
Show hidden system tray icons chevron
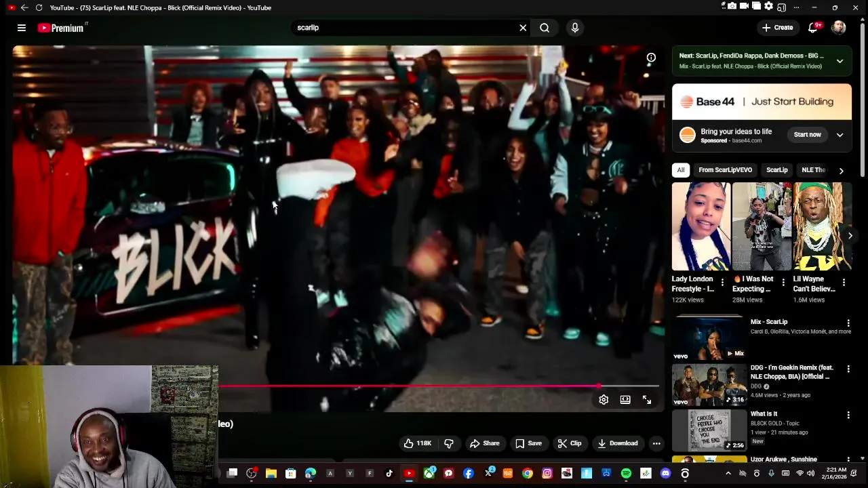[728, 474]
